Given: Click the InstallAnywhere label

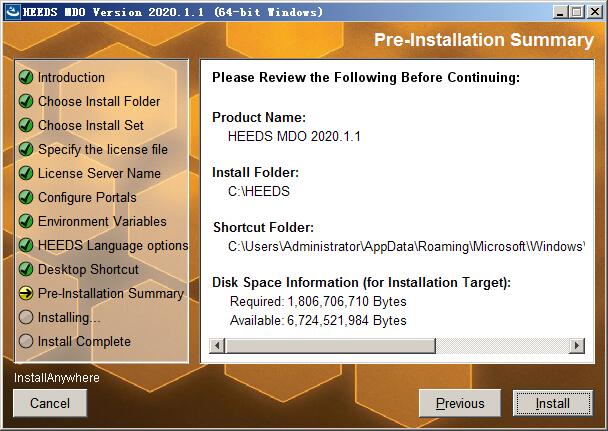Looking at the screenshot, I should point(57,378).
